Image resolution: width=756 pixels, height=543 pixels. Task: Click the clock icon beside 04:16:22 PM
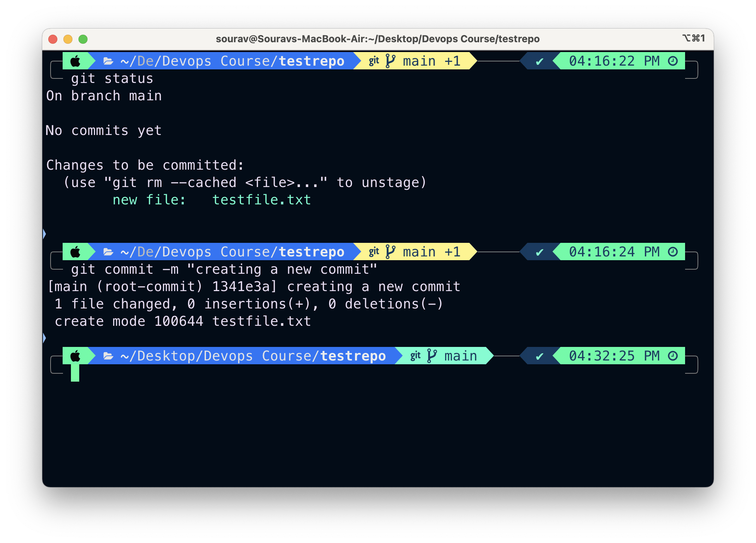673,61
